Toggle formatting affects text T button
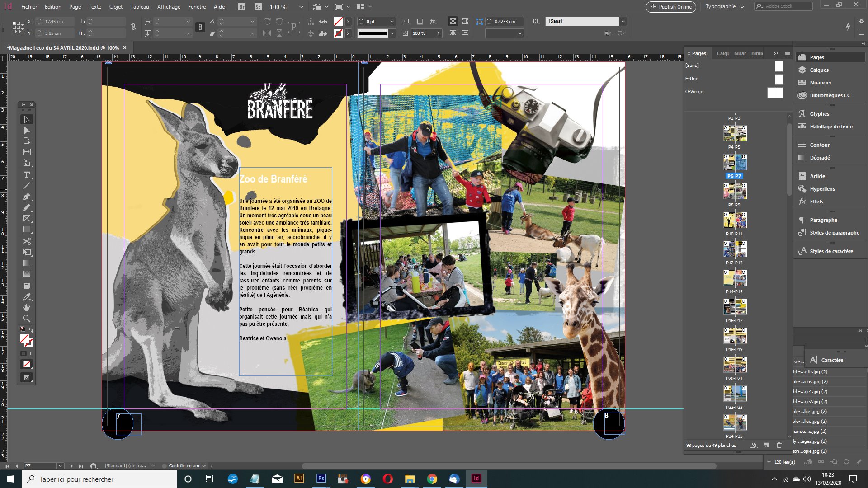 (31, 353)
